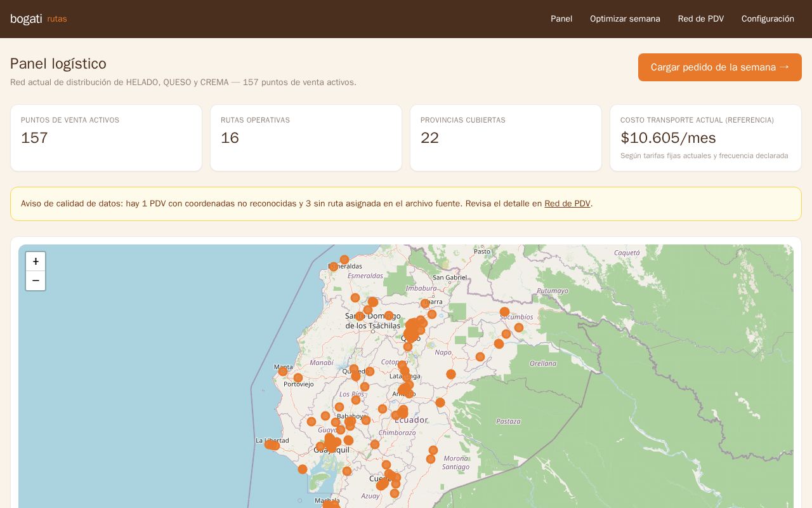The image size is (812, 508).
Task: Click the map marker near Manta
Action: (x=283, y=371)
